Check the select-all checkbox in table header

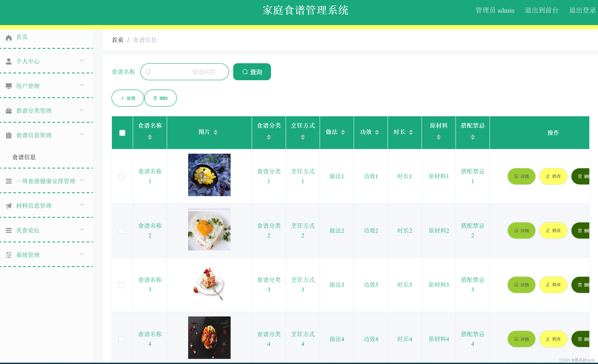point(122,133)
